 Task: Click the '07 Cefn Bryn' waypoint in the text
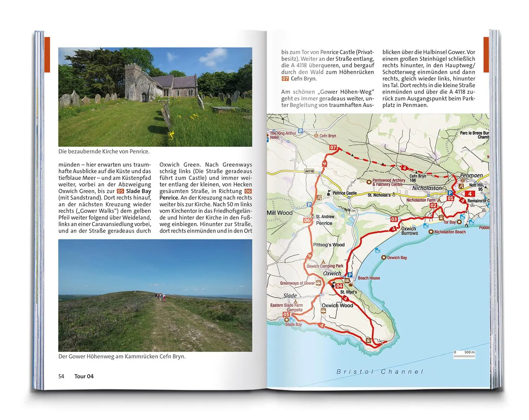pos(299,79)
